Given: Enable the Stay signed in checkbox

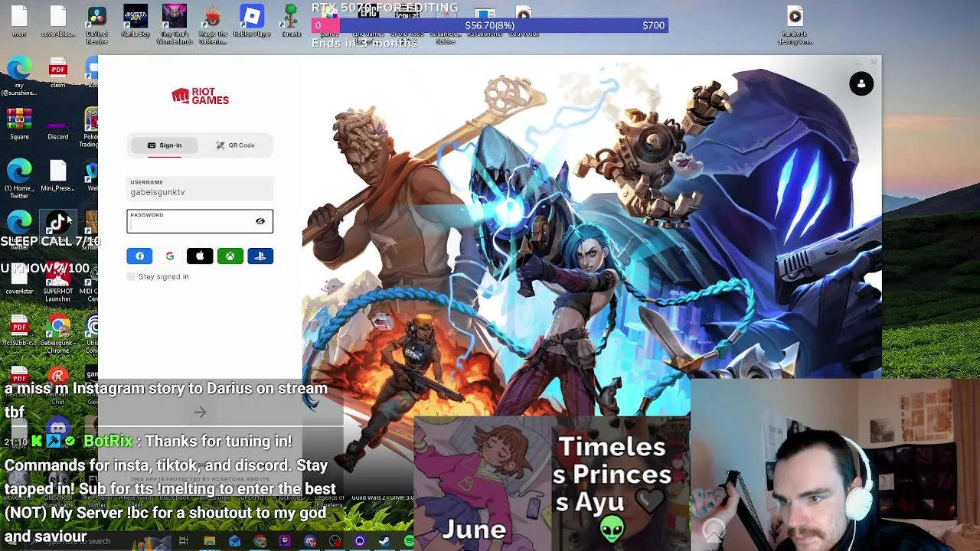Looking at the screenshot, I should 131,276.
